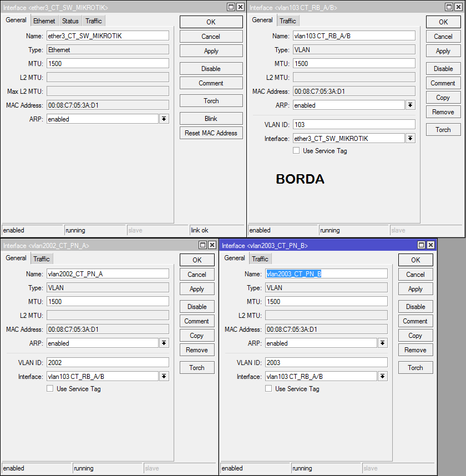Click 'running' status in vlan103 window

point(354,230)
